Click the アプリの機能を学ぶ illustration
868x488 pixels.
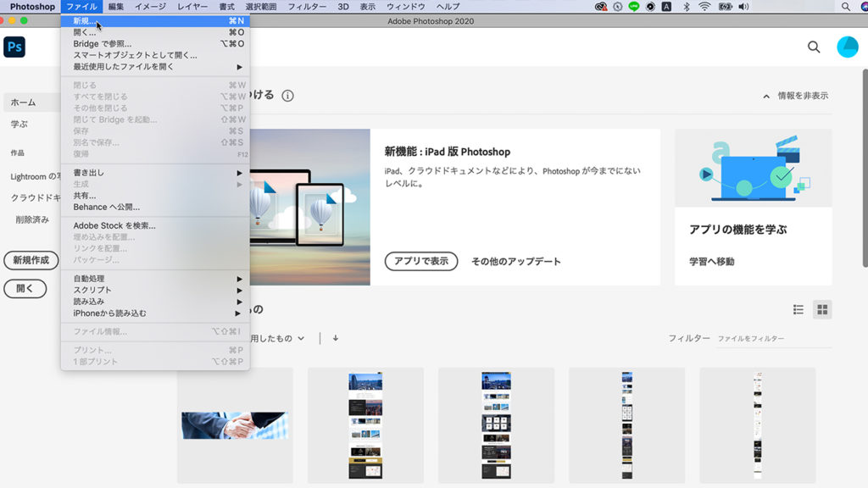pyautogui.click(x=754, y=169)
